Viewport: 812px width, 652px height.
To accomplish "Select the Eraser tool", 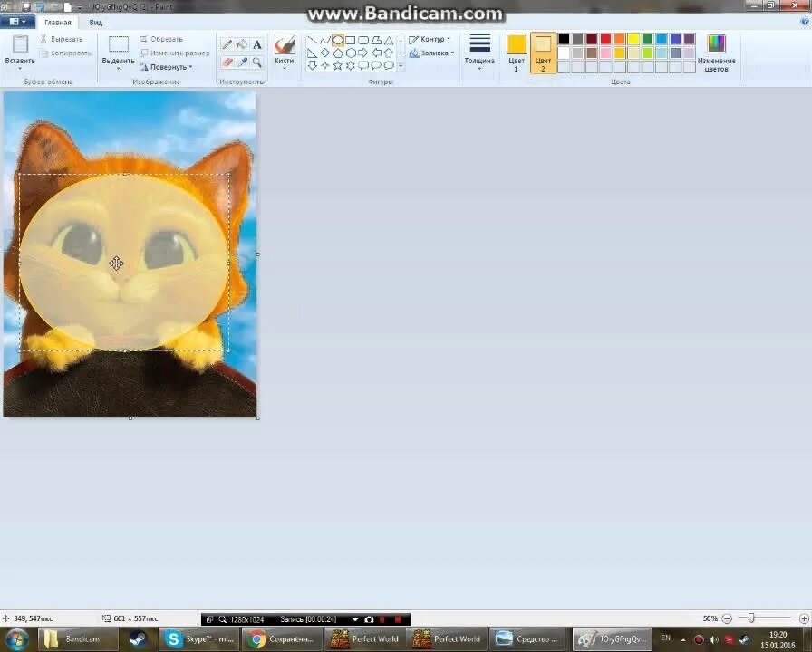I will click(227, 62).
